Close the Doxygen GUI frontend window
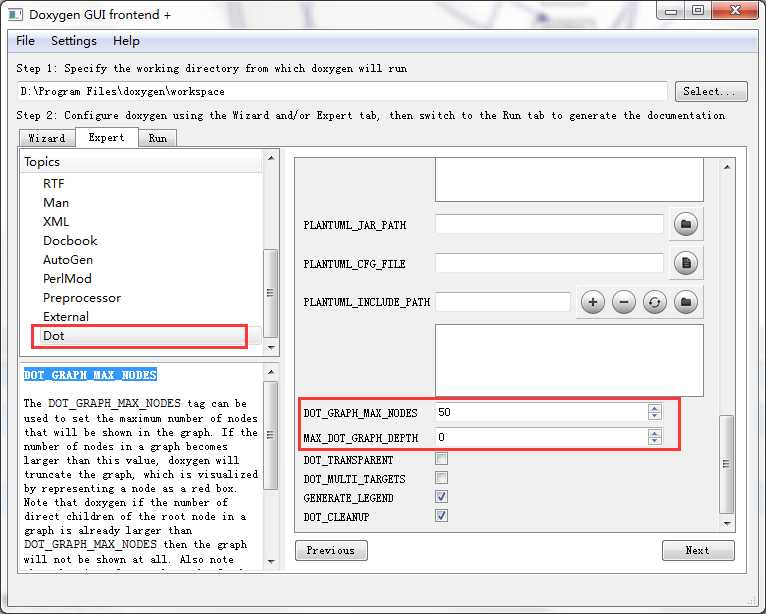Viewport: 766px width, 614px height. (735, 10)
